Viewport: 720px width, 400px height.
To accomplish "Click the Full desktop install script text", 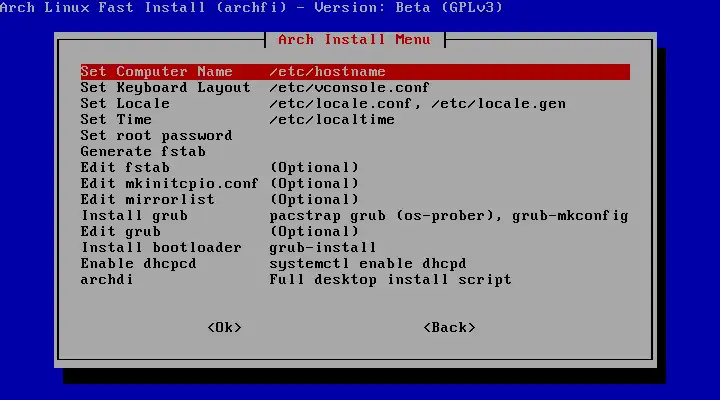I will [390, 280].
